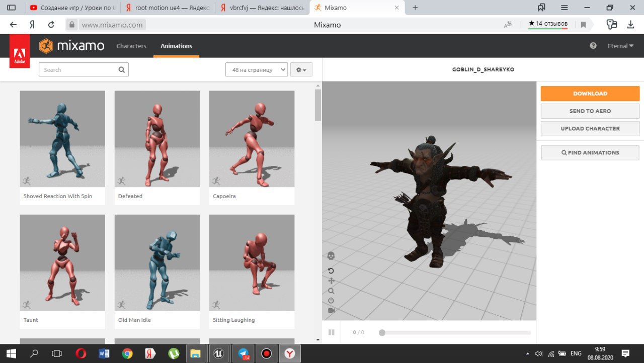
Task: Click the animation list scrollbar thumb
Action: [x=317, y=105]
